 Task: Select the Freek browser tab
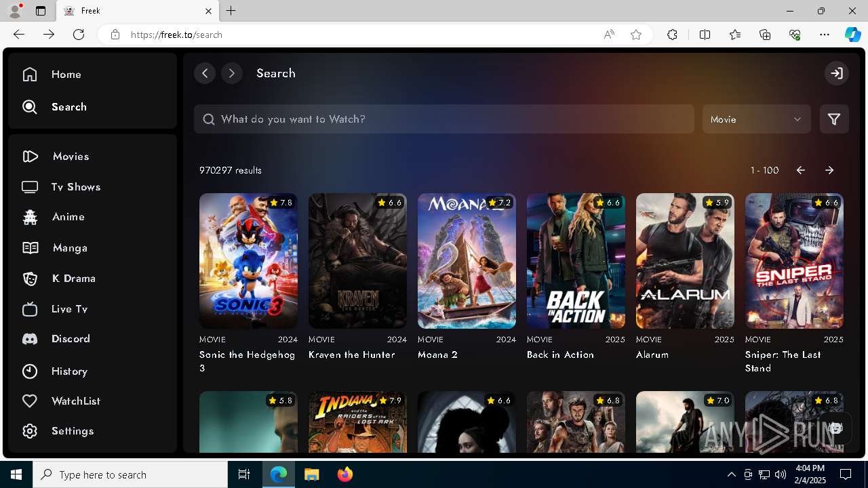[x=136, y=11]
